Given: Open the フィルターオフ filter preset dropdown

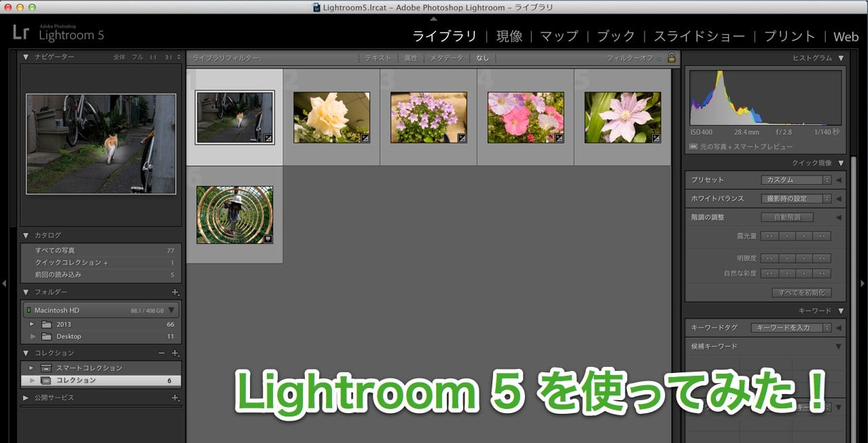Looking at the screenshot, I should click(634, 58).
